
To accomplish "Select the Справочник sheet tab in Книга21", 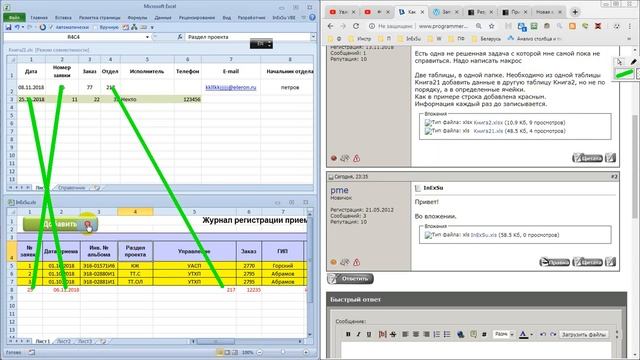I will [x=72, y=188].
